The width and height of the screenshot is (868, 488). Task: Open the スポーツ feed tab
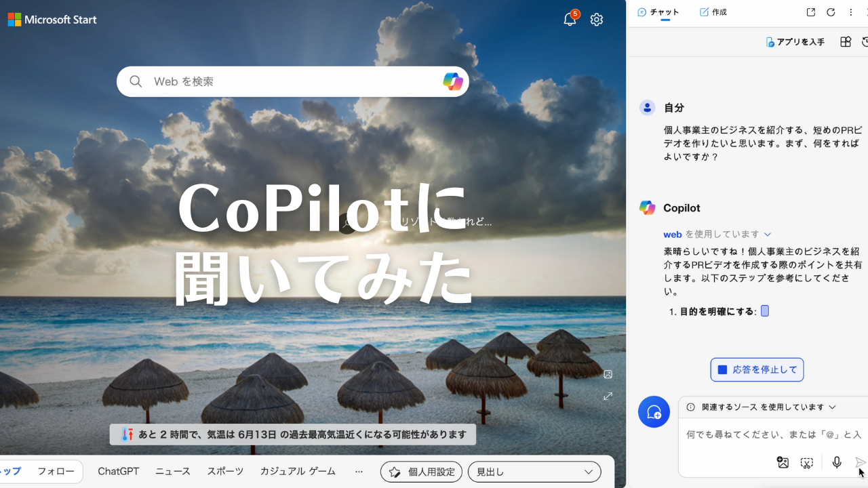click(225, 472)
